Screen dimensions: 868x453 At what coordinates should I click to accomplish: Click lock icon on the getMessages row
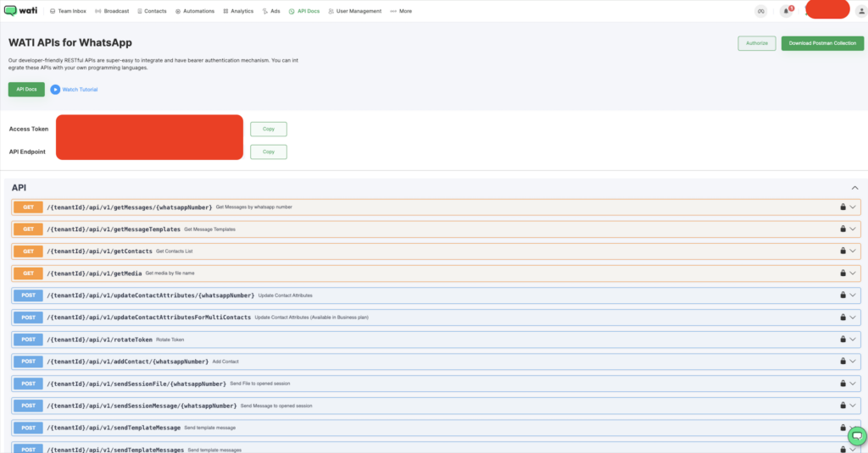pyautogui.click(x=843, y=207)
